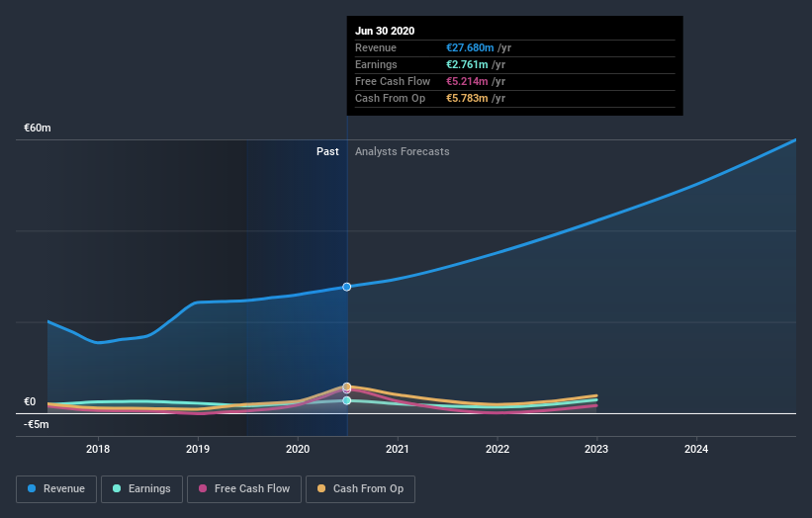Select the 2022 x-axis label
Viewport: 812px width, 518px height.
click(x=497, y=449)
